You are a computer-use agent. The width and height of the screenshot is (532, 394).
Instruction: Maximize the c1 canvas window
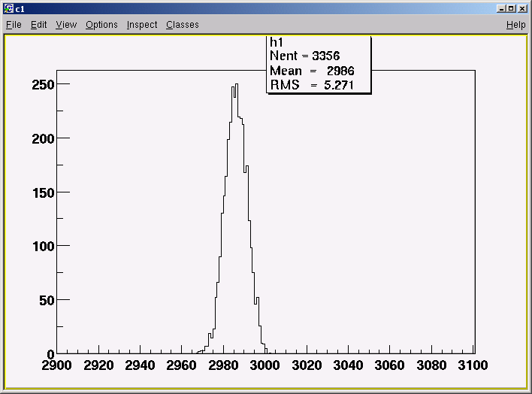pos(511,8)
